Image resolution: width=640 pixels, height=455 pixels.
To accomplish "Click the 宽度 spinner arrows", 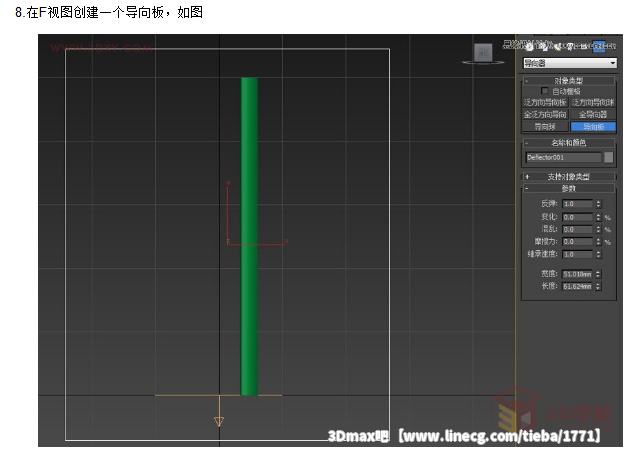I will pyautogui.click(x=598, y=274).
